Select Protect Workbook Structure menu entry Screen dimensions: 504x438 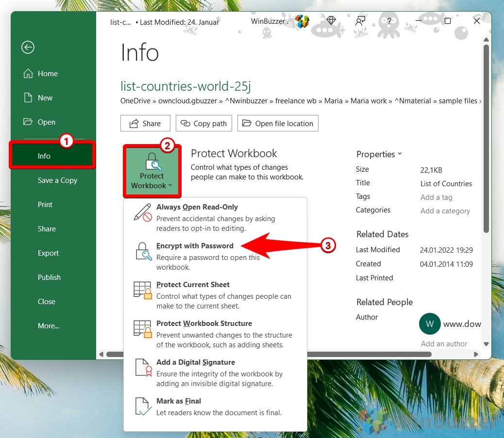pos(204,324)
